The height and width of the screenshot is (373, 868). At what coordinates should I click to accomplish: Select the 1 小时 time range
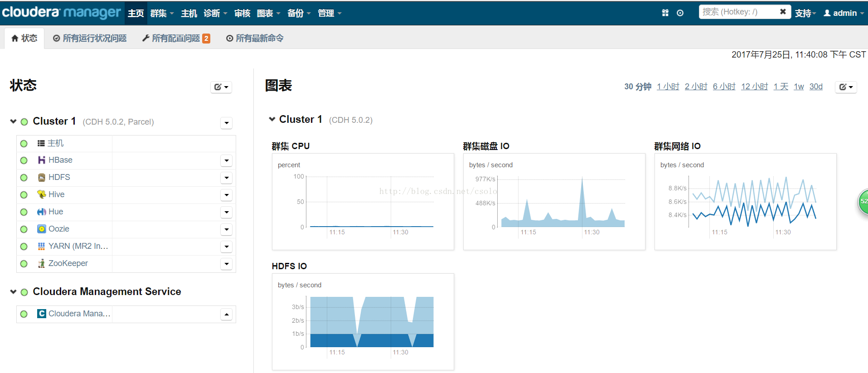[668, 87]
